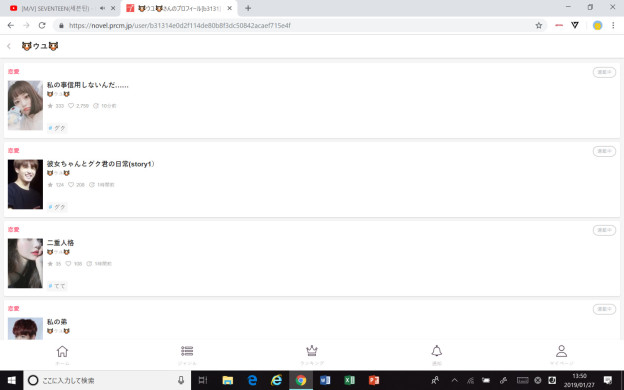624x390 pixels.
Task: Open a new browser tab
Action: (x=248, y=8)
